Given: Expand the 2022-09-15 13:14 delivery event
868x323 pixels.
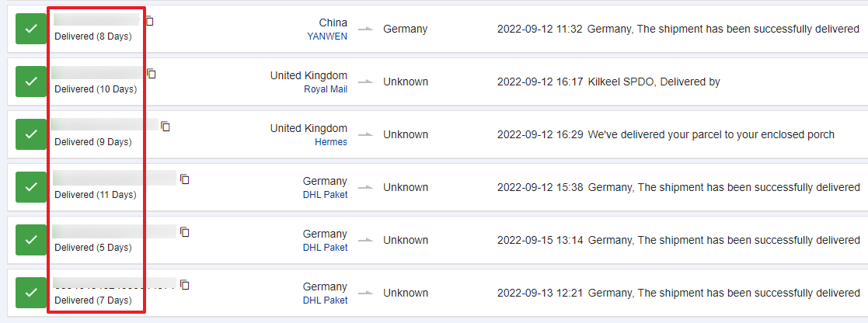Looking at the screenshot, I should coord(678,240).
